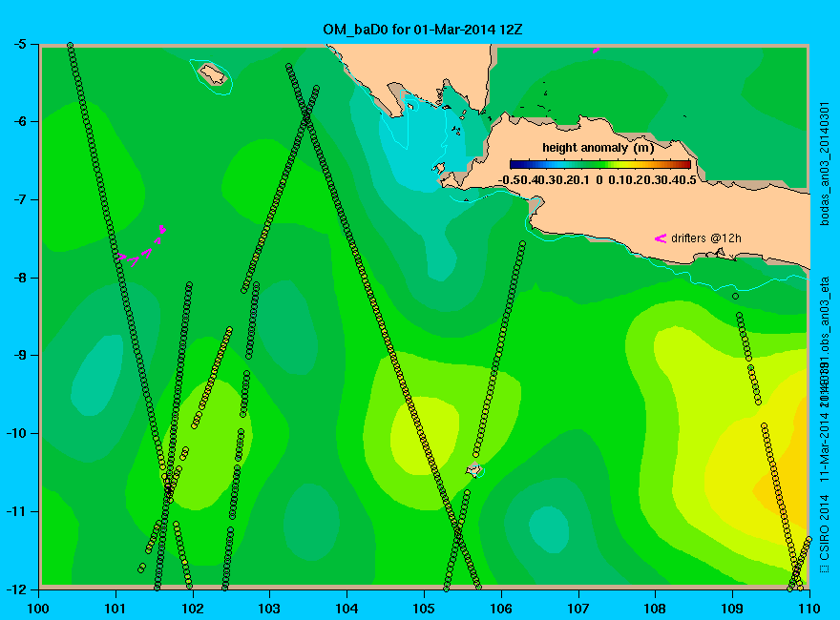Click the y-axis label '-12'

point(15,589)
